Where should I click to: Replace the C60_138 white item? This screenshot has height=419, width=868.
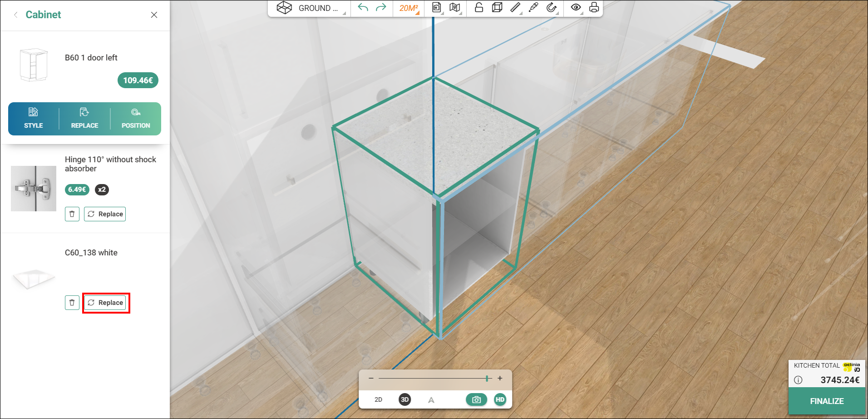click(x=105, y=303)
